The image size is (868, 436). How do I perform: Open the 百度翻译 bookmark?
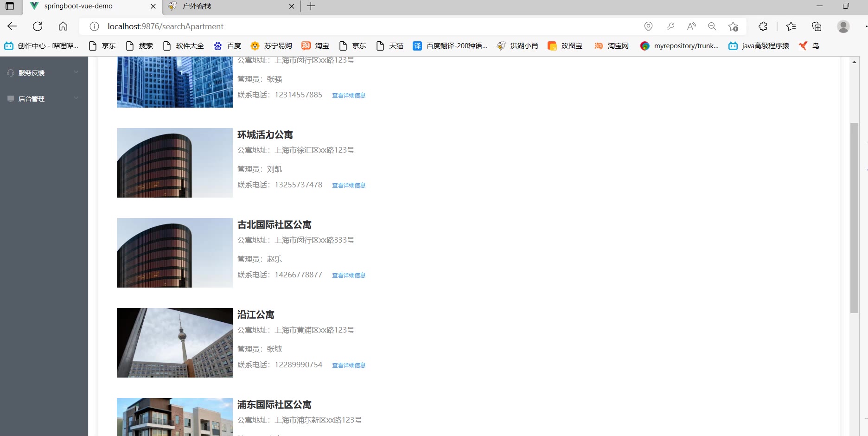click(x=450, y=45)
